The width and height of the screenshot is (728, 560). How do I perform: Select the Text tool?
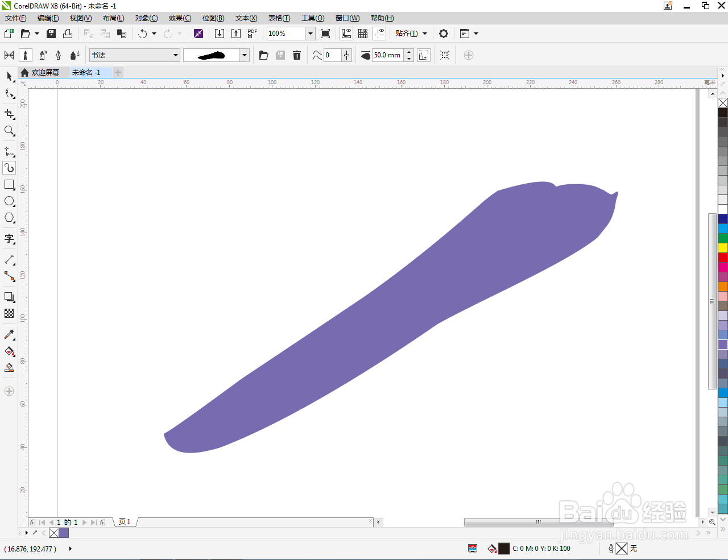point(9,238)
